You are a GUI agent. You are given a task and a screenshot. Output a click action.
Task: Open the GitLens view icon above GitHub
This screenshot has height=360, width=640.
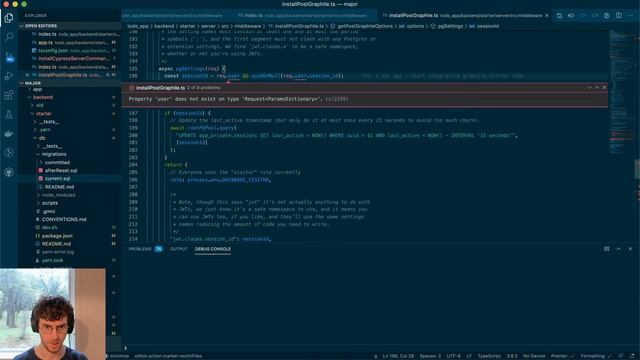[9, 153]
